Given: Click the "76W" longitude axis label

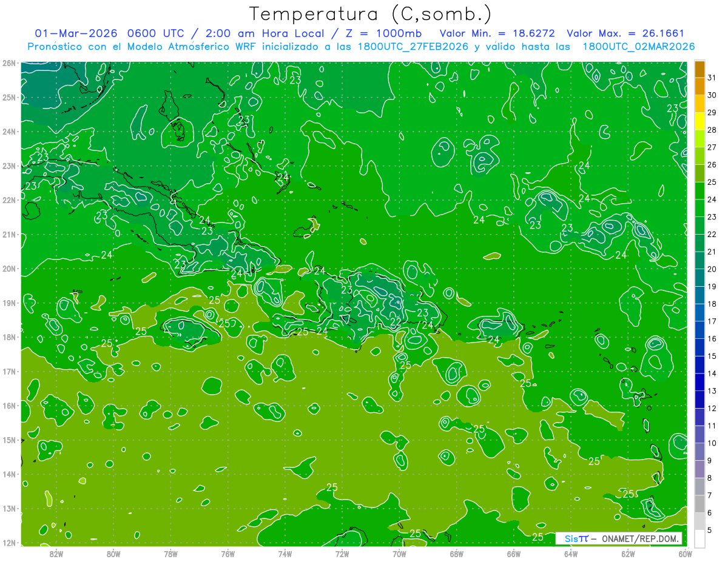Looking at the screenshot, I should point(228,554).
